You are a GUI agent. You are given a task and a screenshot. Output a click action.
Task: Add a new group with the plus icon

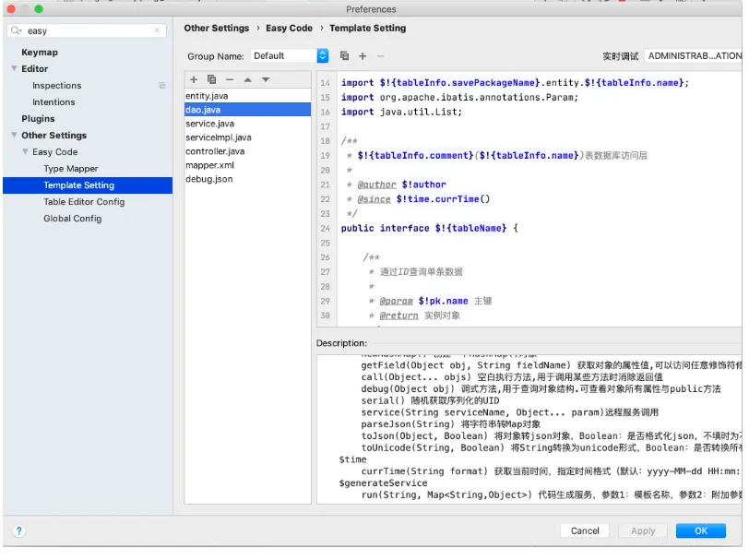click(363, 56)
